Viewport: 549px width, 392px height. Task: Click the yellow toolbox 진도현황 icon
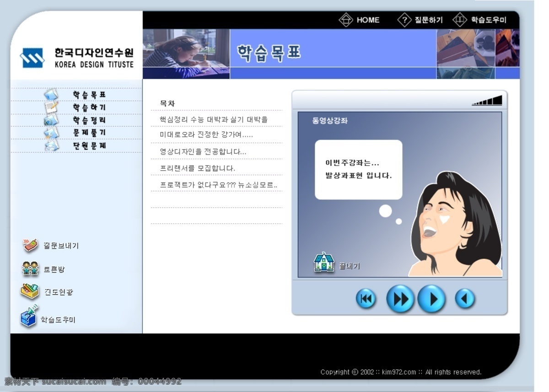(30, 291)
